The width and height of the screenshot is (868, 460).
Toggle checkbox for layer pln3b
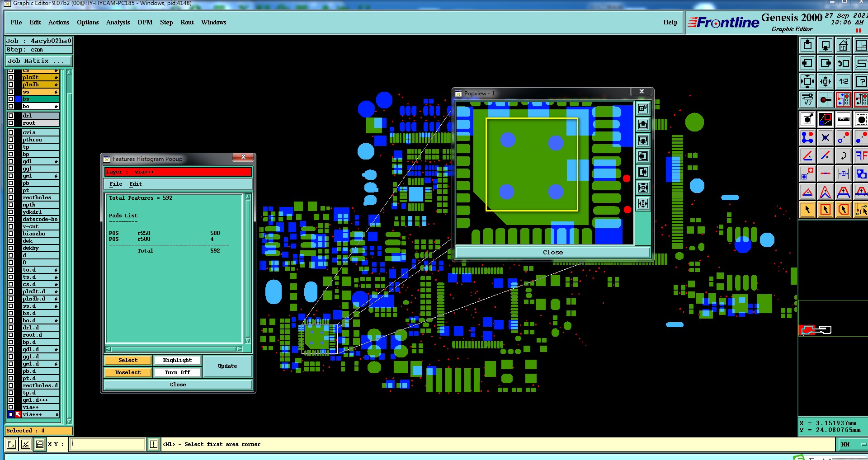coord(11,84)
